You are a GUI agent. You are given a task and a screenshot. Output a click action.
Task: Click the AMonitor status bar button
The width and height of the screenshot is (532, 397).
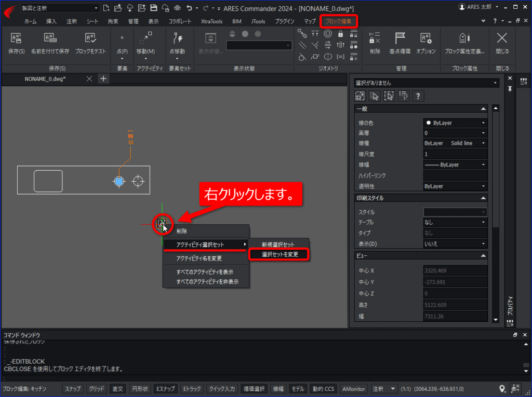[x=353, y=389]
